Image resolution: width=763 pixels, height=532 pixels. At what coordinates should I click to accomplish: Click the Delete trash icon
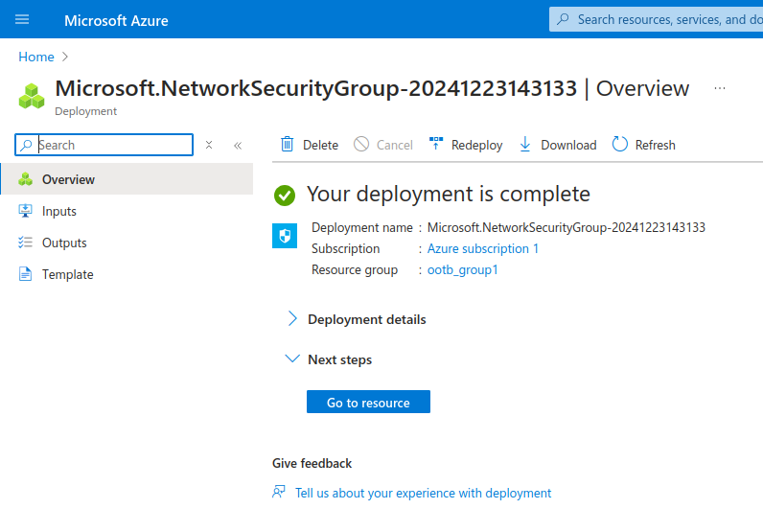click(287, 145)
